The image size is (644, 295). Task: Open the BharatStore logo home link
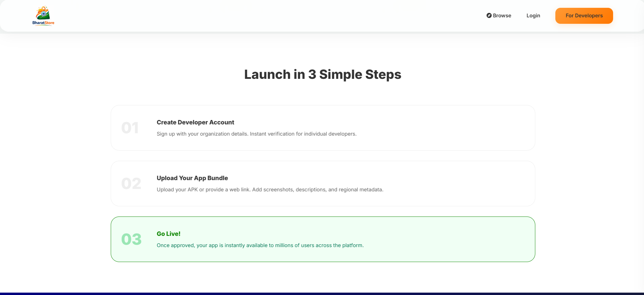click(43, 16)
